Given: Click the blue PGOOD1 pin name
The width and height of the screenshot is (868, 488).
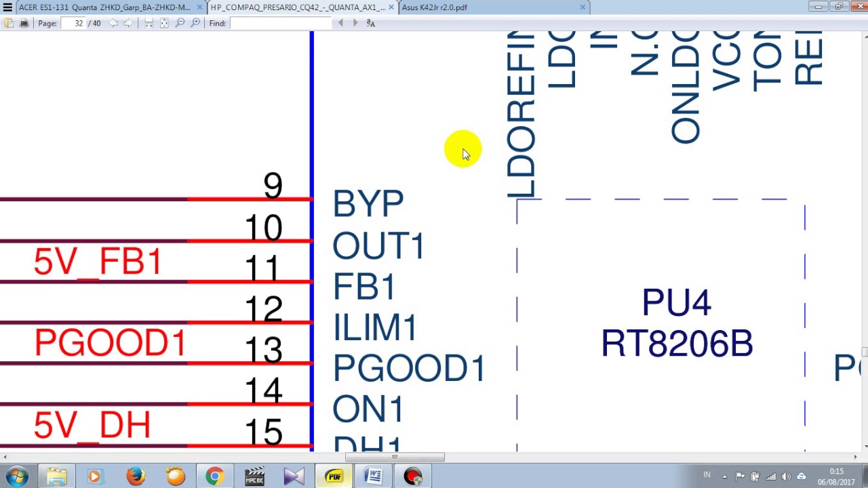Looking at the screenshot, I should click(x=409, y=369).
